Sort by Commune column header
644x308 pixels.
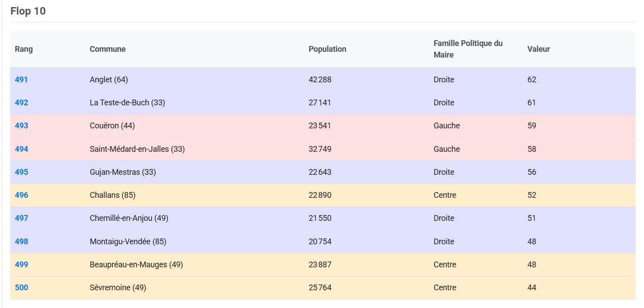tap(108, 49)
